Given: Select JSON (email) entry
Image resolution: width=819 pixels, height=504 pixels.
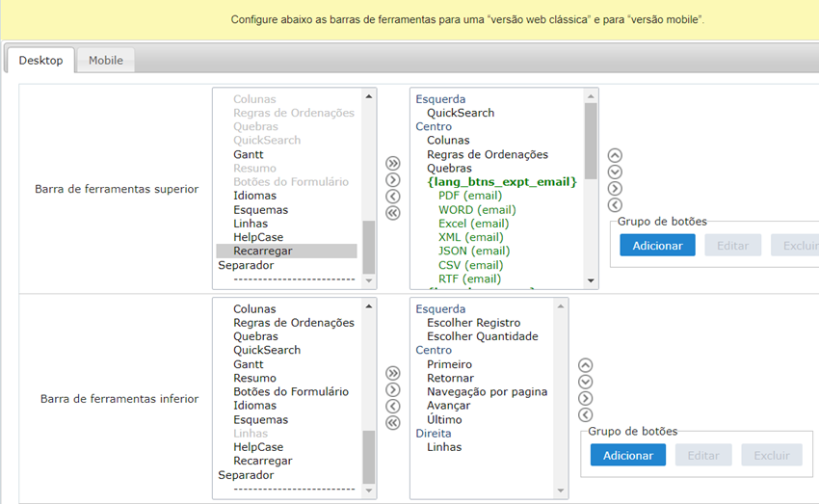Looking at the screenshot, I should pos(474,252).
